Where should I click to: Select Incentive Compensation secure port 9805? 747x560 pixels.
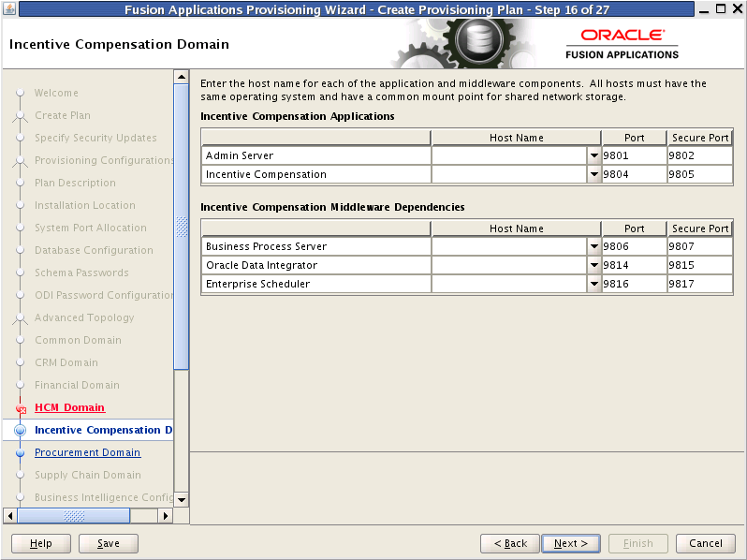click(x=700, y=174)
